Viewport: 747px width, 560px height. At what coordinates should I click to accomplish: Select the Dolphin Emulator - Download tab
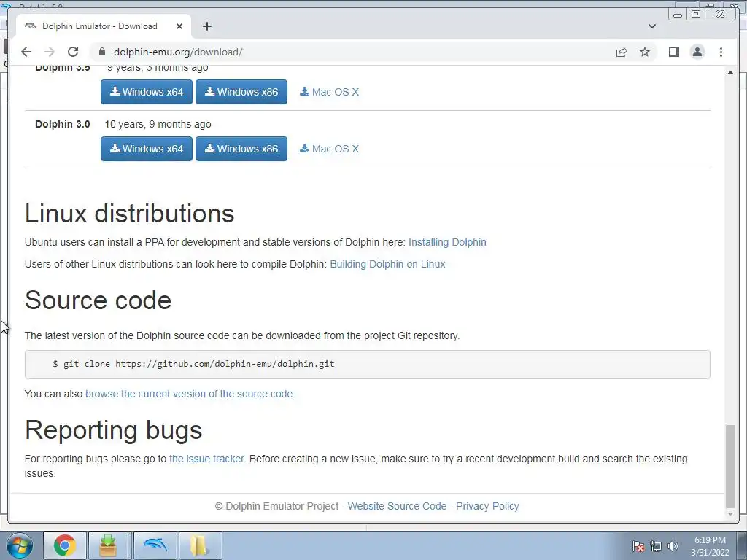point(104,26)
